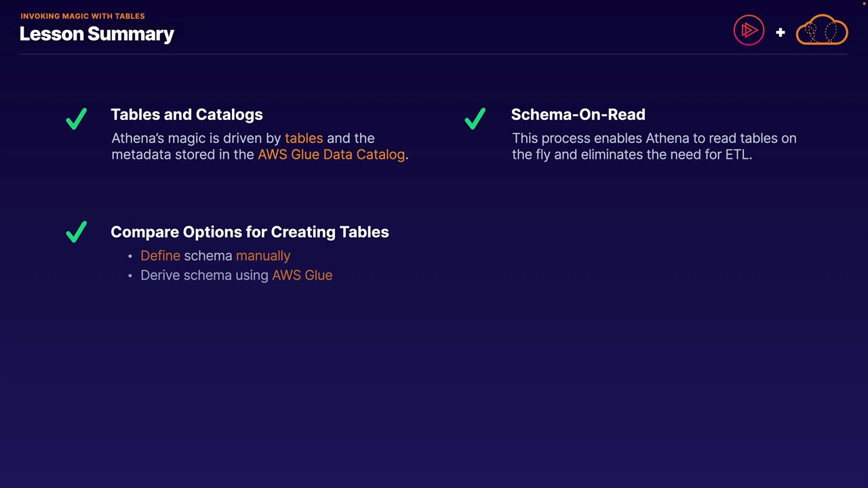Click the Compare Options for Creating Tables heading
The width and height of the screenshot is (868, 488).
250,232
